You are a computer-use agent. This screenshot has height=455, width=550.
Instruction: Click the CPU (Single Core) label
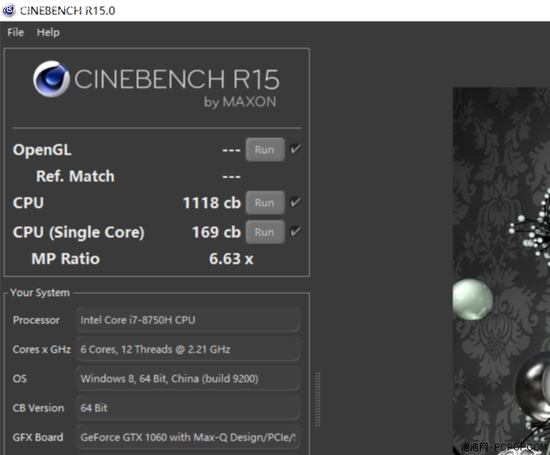(79, 233)
